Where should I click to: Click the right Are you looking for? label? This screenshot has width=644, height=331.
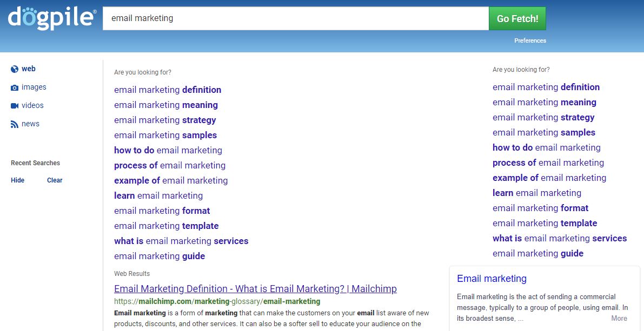521,70
